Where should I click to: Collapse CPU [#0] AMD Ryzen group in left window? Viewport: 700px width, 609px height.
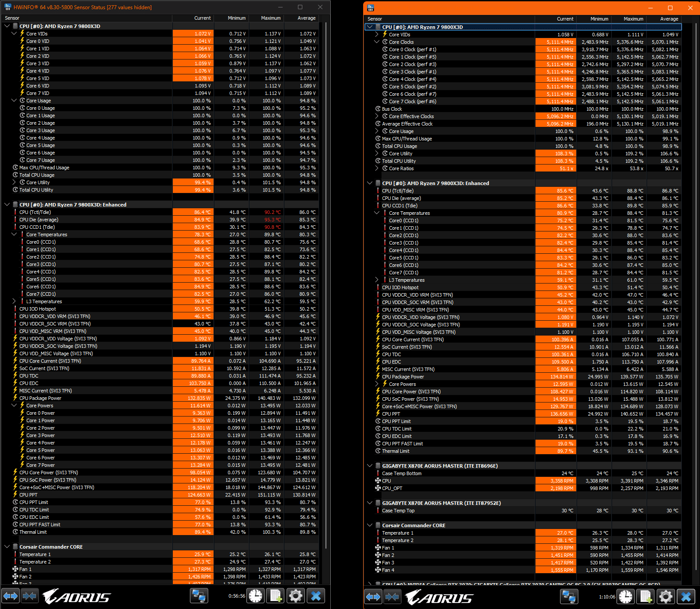(x=7, y=26)
